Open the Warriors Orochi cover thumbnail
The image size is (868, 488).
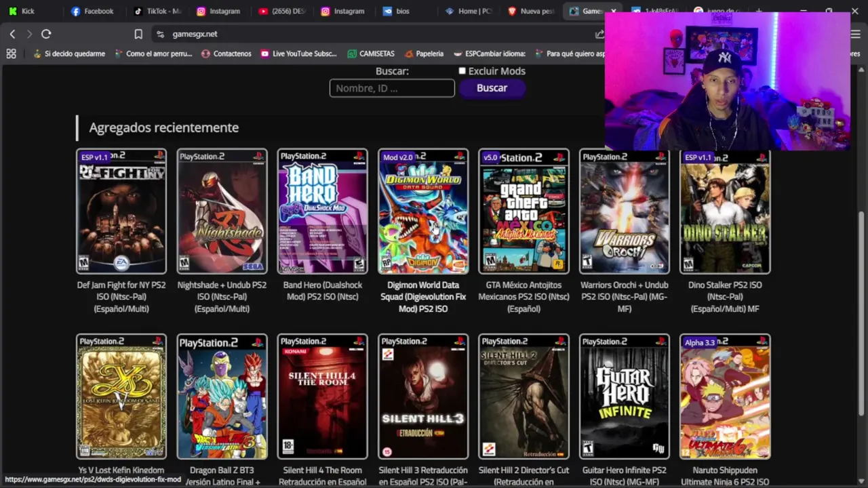[x=624, y=211]
